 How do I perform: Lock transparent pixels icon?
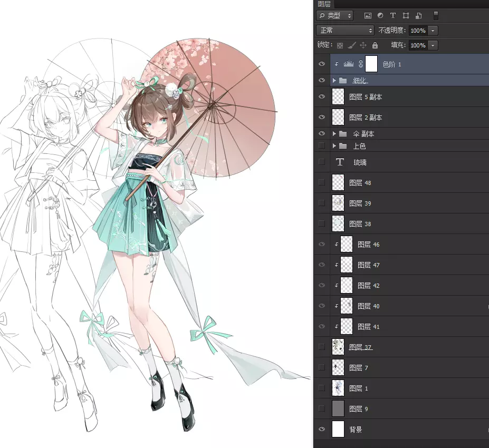(340, 45)
